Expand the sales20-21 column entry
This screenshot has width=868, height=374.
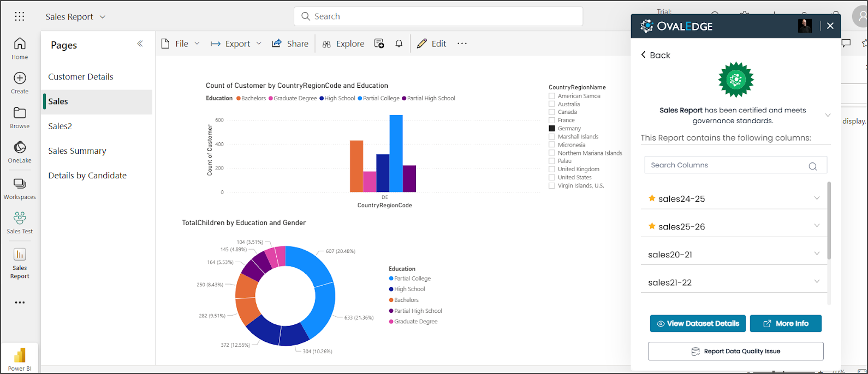click(x=817, y=254)
